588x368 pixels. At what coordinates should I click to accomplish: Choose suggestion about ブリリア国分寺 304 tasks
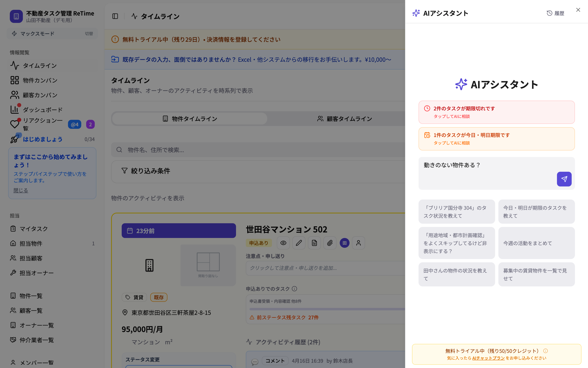tap(457, 212)
